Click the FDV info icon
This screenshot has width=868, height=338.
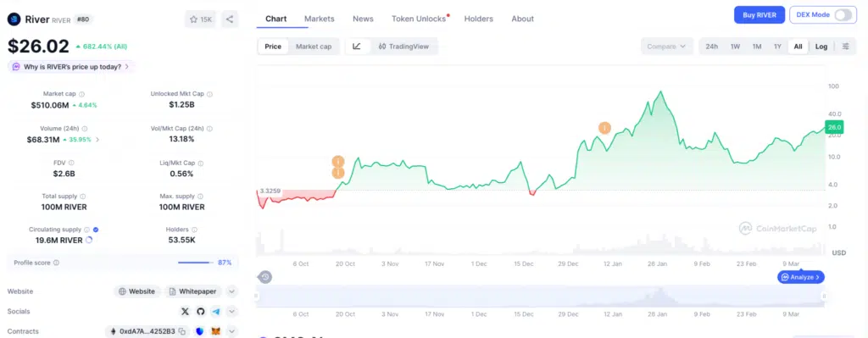point(71,163)
